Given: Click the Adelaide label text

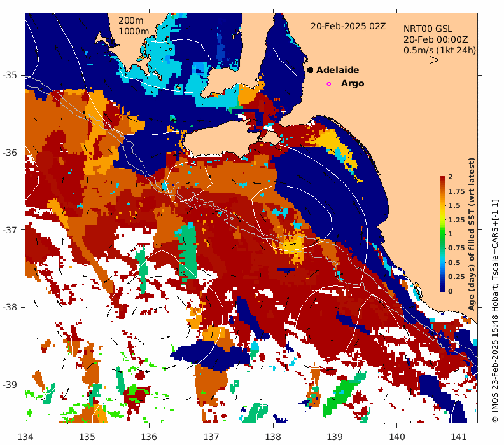Looking at the screenshot, I should click(x=337, y=70).
